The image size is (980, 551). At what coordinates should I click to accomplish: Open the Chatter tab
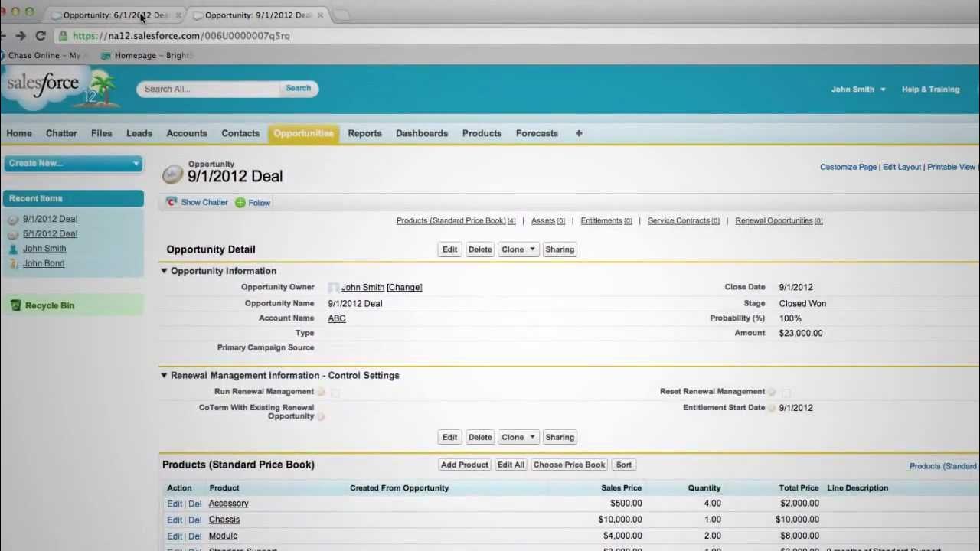pos(61,133)
